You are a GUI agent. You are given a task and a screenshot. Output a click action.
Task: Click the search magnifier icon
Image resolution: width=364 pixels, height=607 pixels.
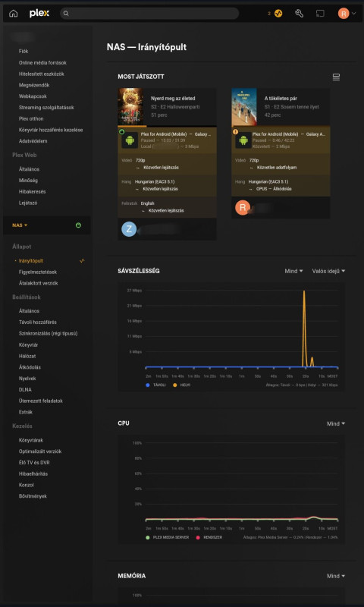[x=66, y=14]
